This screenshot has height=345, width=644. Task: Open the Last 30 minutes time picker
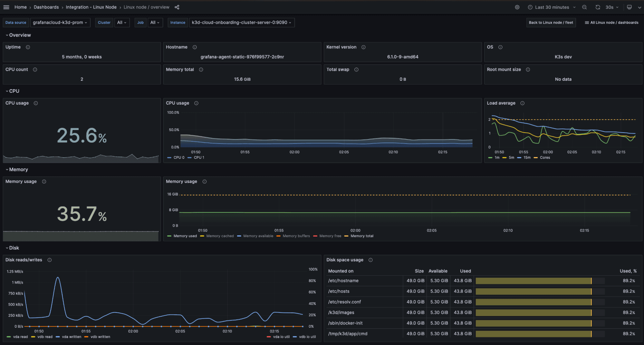[x=552, y=7]
